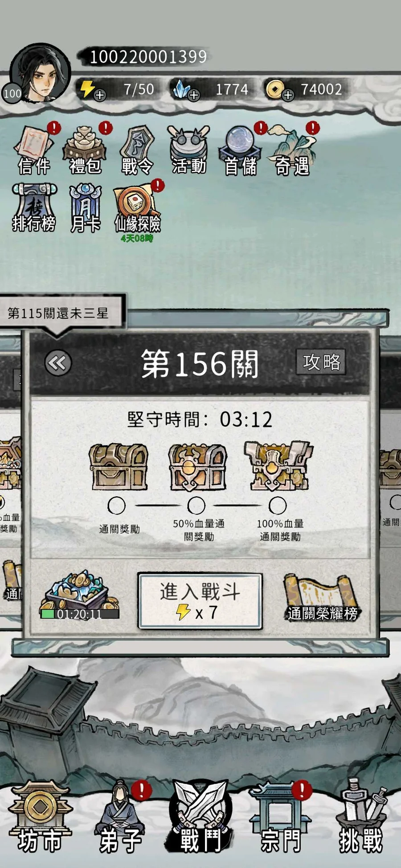Screen dimensions: 401x868
Task: Open the 活動 events icon
Action: click(x=189, y=150)
